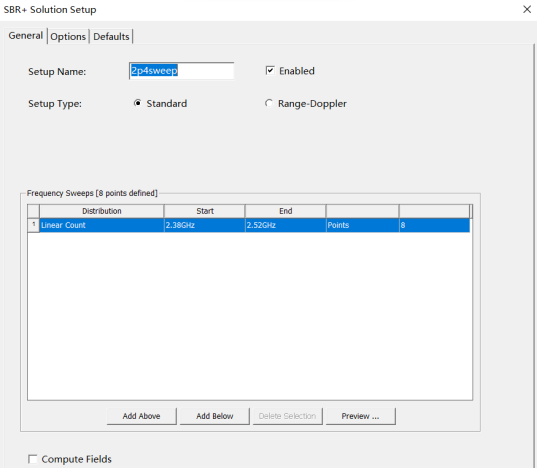Click the Distribution column header
This screenshot has height=468, width=538.
coord(102,211)
